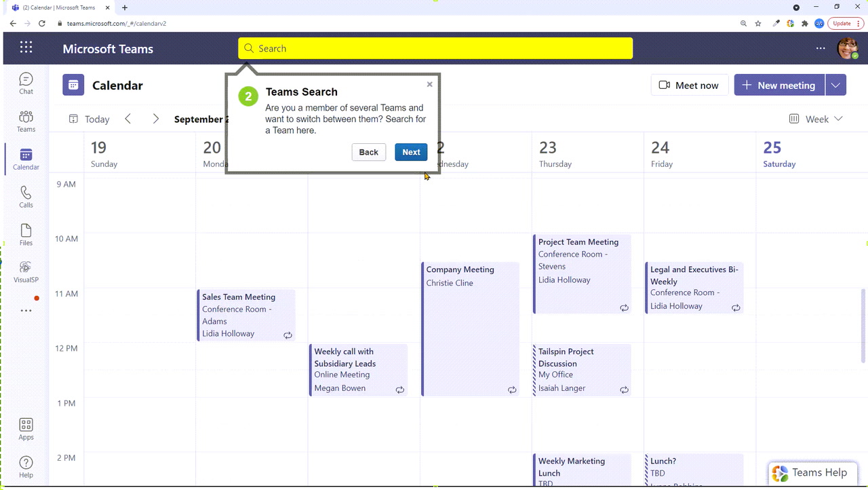Image resolution: width=868 pixels, height=490 pixels.
Task: Dismiss the Teams Search tour popup
Action: (429, 84)
